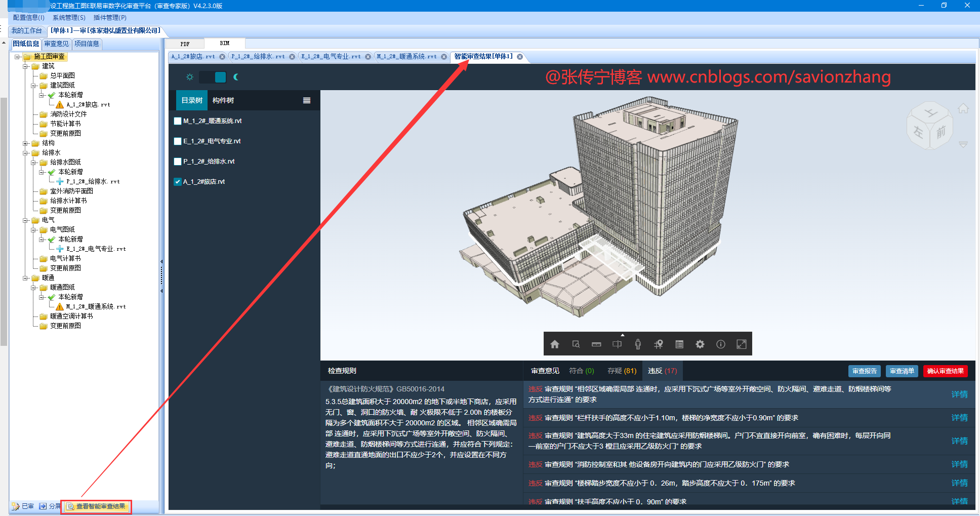The width and height of the screenshot is (980, 516).
Task: Open the 系统管理(S) menu
Action: tap(69, 18)
